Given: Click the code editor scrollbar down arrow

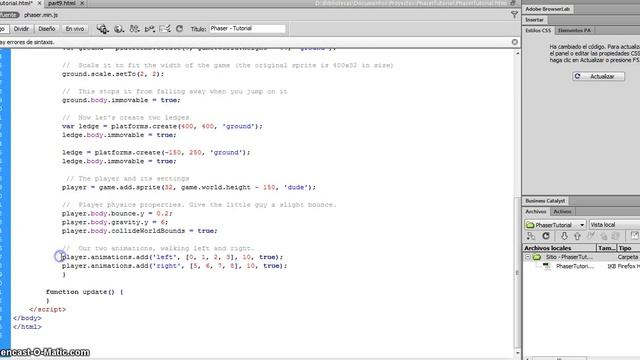Looking at the screenshot, I should 518,353.
